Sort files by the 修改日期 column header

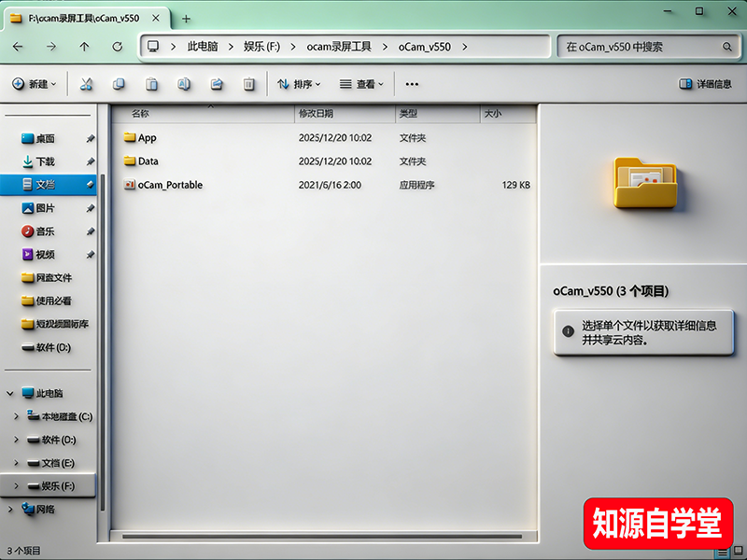tap(317, 114)
